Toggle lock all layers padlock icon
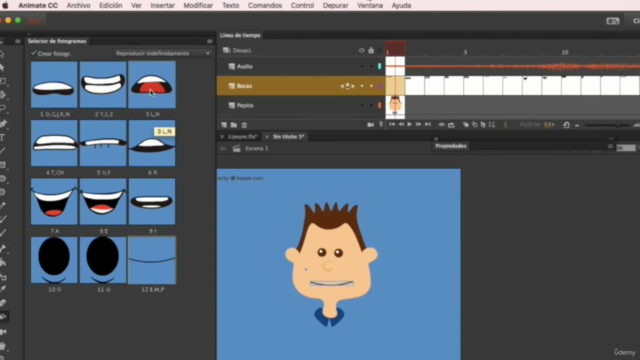 tap(371, 51)
